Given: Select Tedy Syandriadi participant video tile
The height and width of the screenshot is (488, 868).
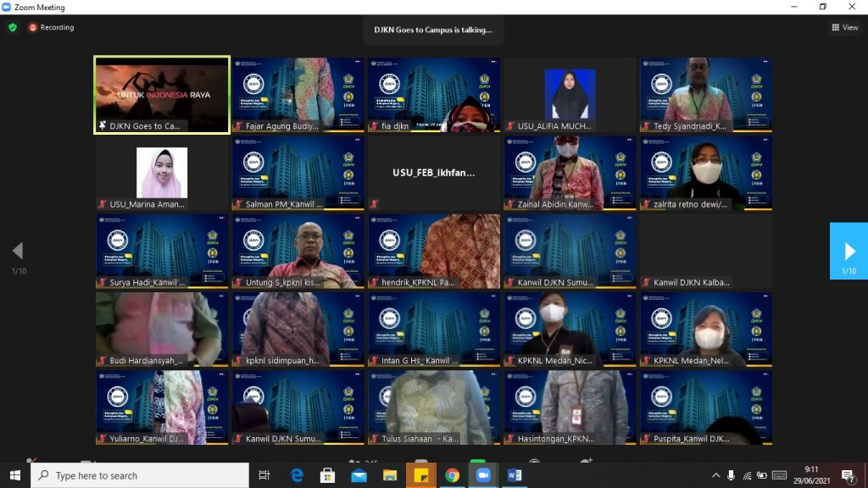Looking at the screenshot, I should point(705,94).
